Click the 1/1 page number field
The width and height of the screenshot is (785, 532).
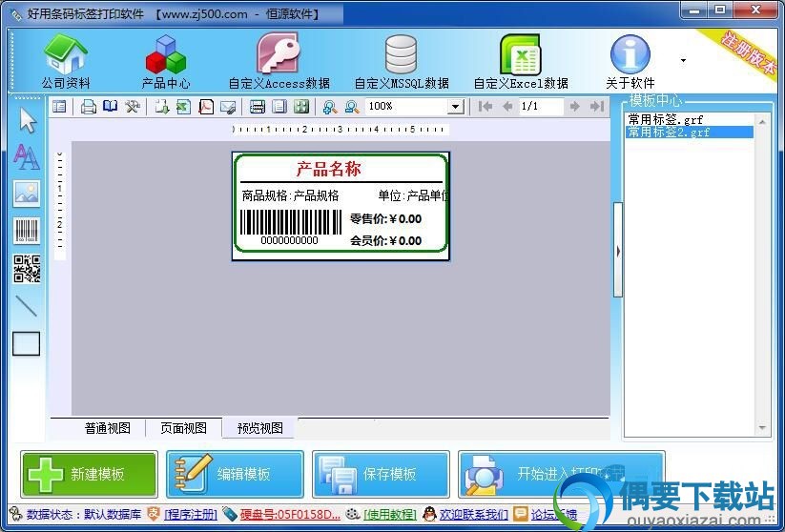[540, 106]
